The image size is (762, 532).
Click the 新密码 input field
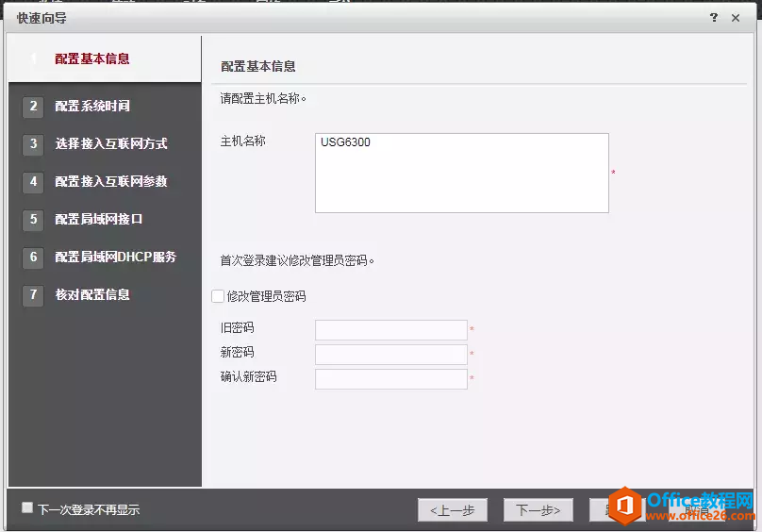(391, 355)
